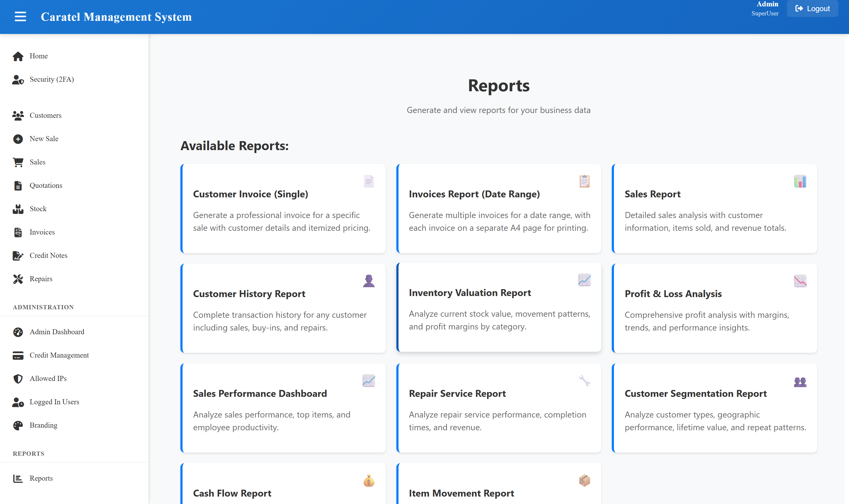Open the Sales Report card title
Image resolution: width=849 pixels, height=504 pixels.
tap(652, 194)
